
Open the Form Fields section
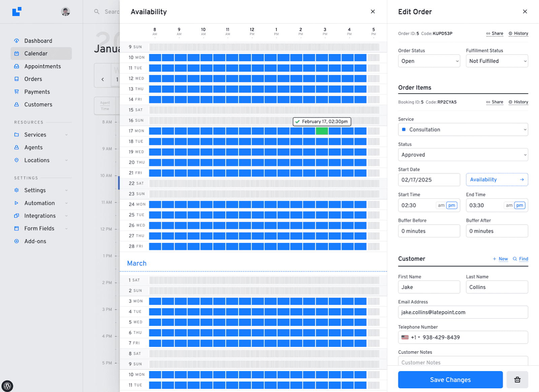coord(39,228)
